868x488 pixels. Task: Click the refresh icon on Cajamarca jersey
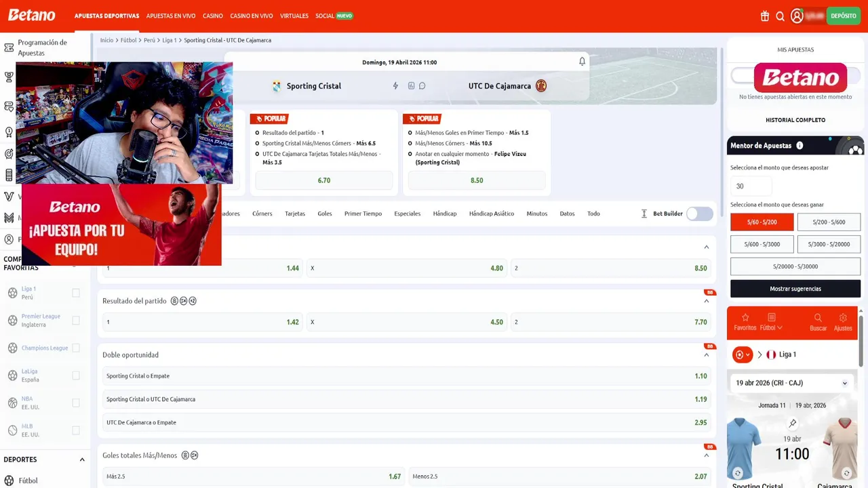click(846, 473)
